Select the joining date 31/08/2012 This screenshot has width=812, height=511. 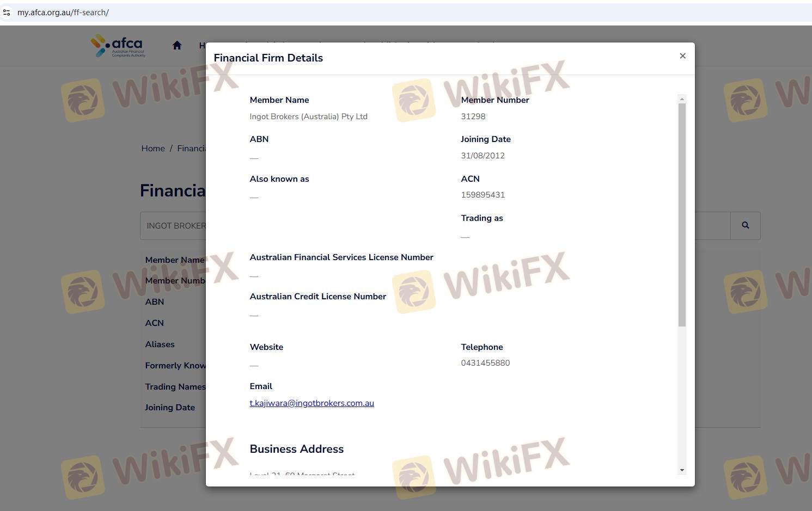tap(483, 156)
